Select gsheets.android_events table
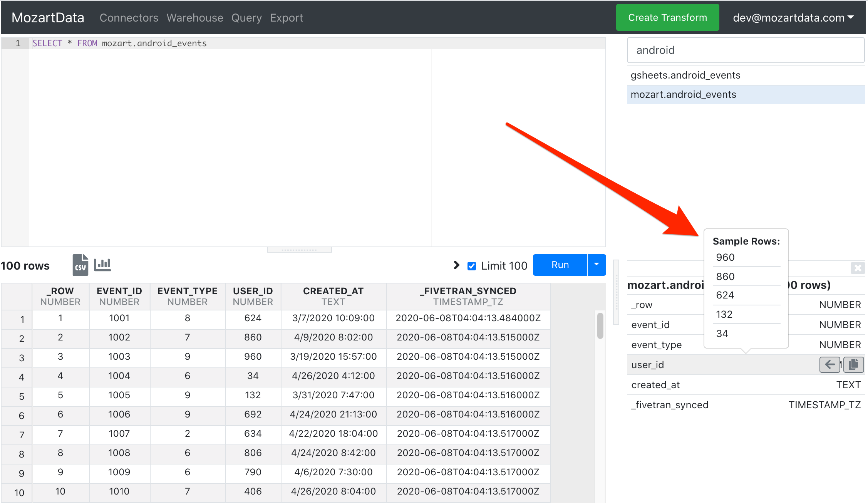Image resolution: width=868 pixels, height=503 pixels. (x=746, y=75)
